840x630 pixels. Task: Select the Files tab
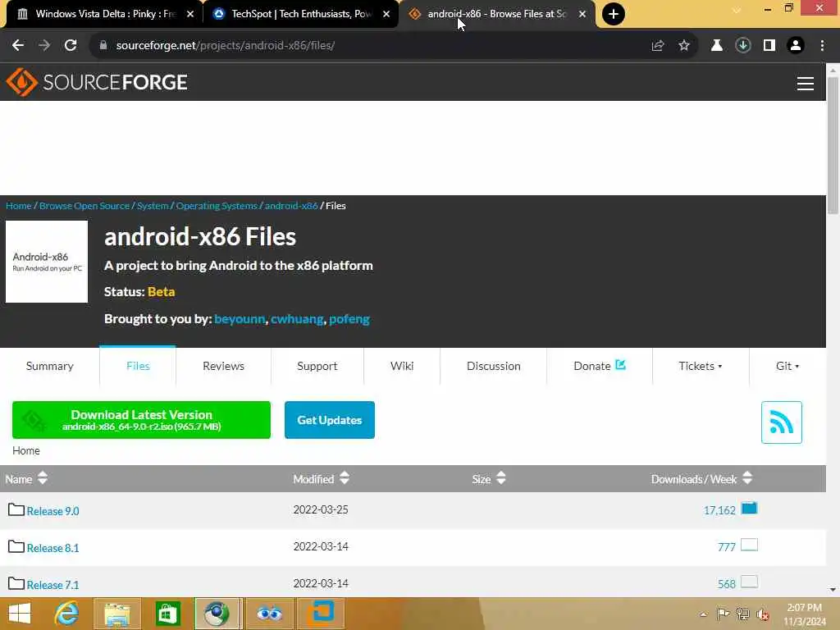pos(138,366)
